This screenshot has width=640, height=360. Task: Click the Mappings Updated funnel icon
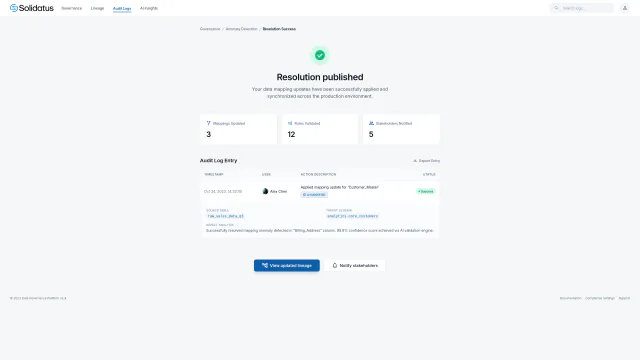coord(208,123)
